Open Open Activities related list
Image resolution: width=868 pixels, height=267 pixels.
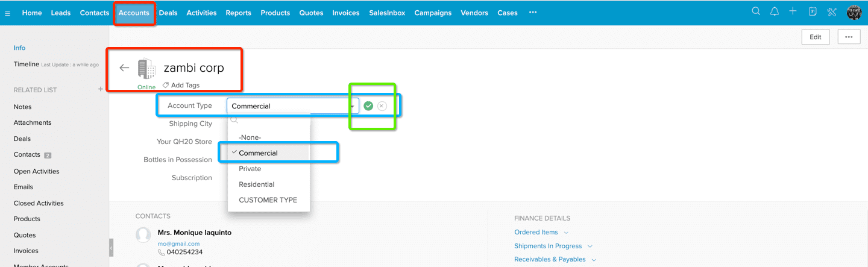(x=37, y=171)
